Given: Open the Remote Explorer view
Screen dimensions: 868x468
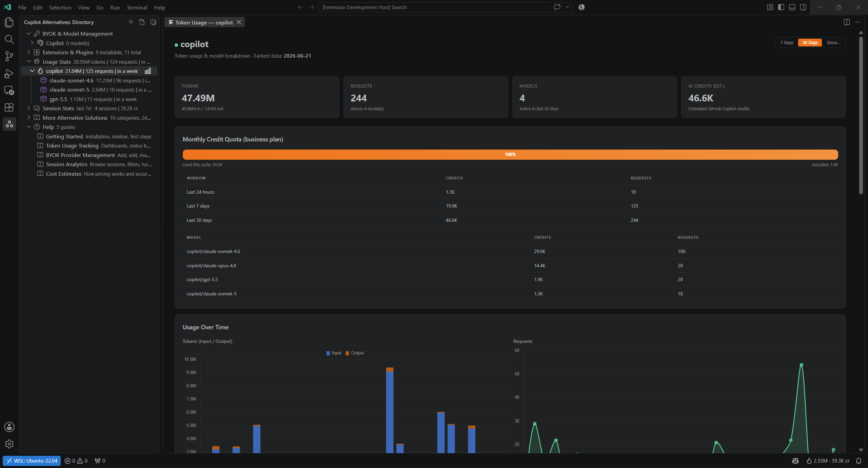Looking at the screenshot, I should pyautogui.click(x=9, y=91).
